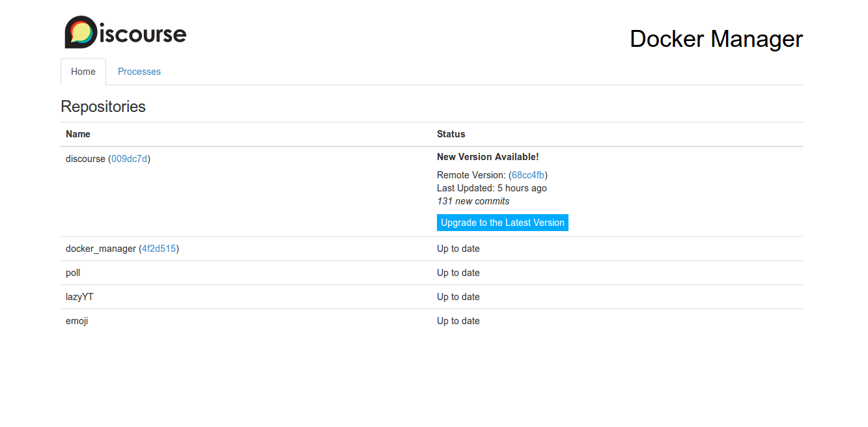Viewport: 868px width, 427px height.
Task: Click Upgrade to the Latest Version button
Action: [503, 223]
